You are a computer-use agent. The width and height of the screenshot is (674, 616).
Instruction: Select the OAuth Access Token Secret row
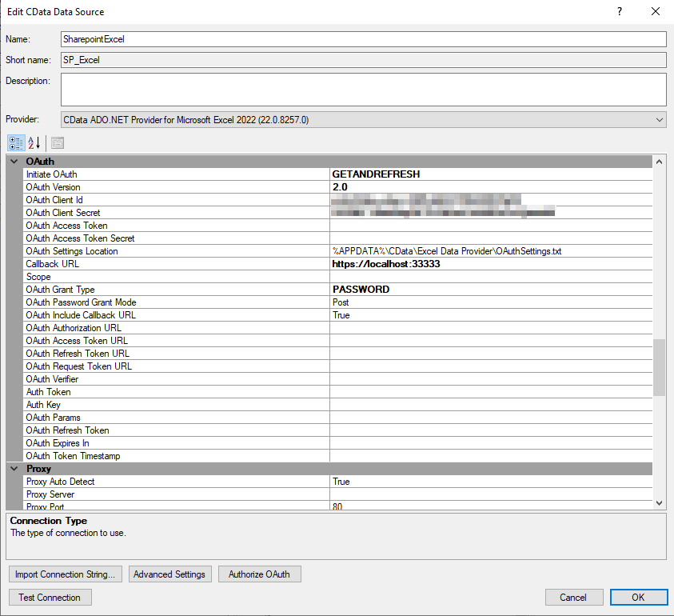(x=337, y=238)
